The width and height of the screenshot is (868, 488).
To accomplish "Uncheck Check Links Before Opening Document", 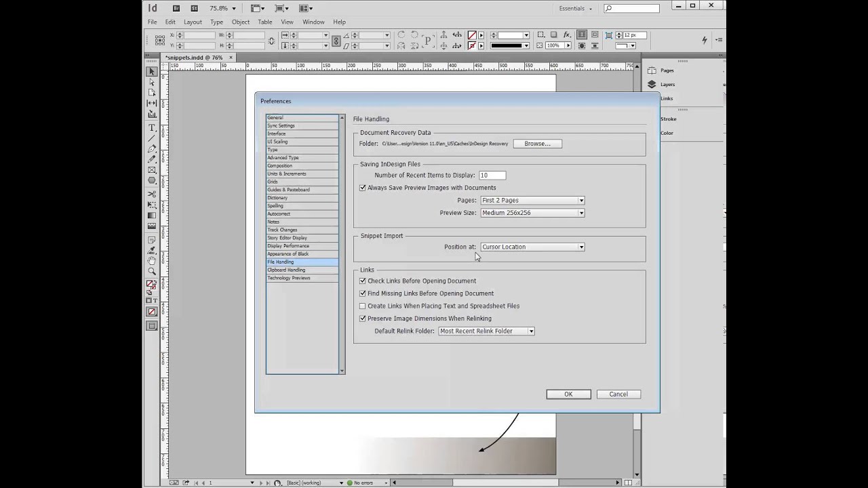I will coord(363,281).
